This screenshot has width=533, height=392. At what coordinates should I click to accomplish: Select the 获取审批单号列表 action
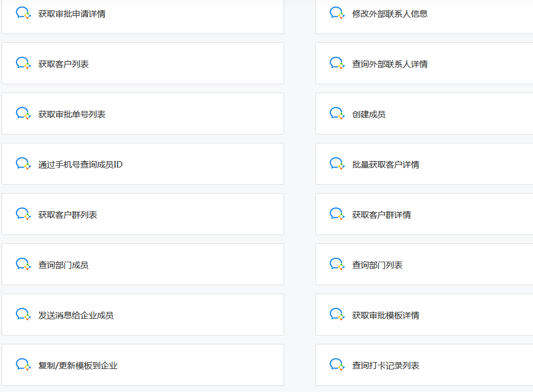(143, 114)
